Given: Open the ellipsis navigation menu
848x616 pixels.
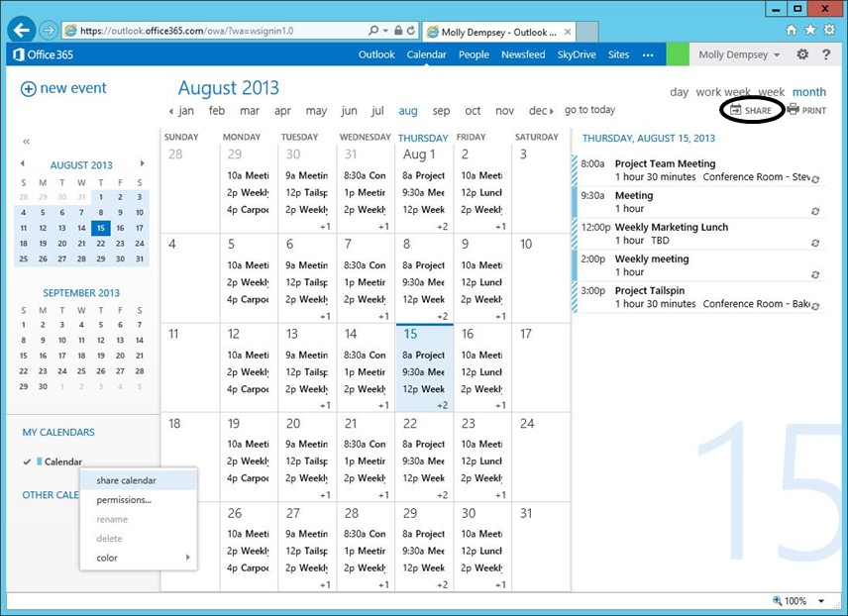Looking at the screenshot, I should (x=648, y=55).
